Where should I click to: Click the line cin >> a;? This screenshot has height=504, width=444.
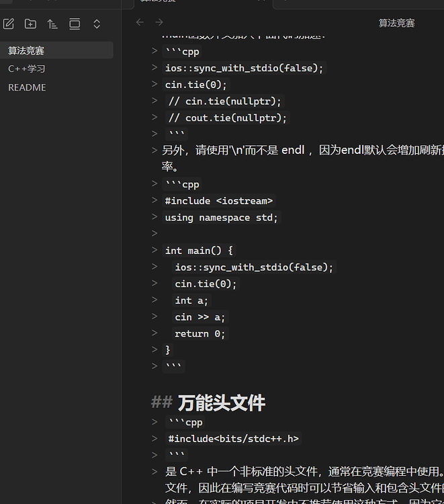pos(199,317)
